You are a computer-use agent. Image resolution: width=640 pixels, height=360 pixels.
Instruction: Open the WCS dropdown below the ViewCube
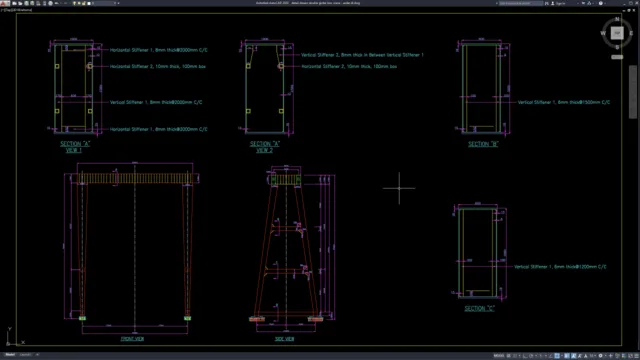click(617, 57)
